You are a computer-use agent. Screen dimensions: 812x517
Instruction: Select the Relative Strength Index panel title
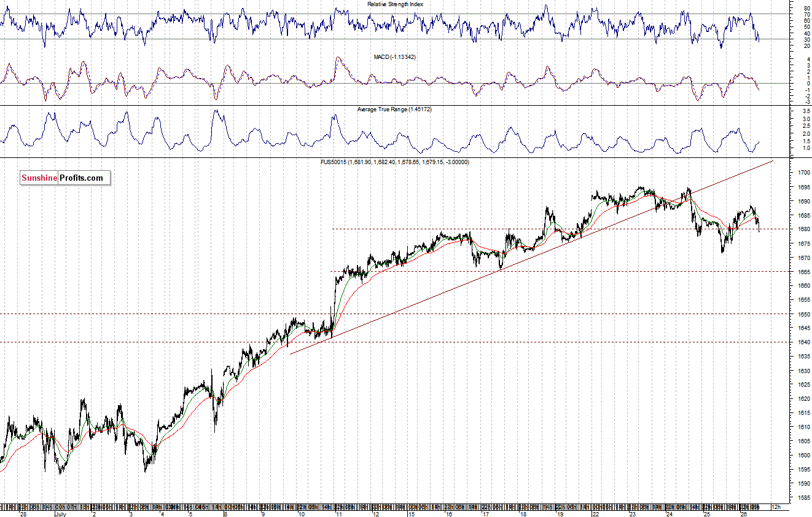(x=395, y=4)
